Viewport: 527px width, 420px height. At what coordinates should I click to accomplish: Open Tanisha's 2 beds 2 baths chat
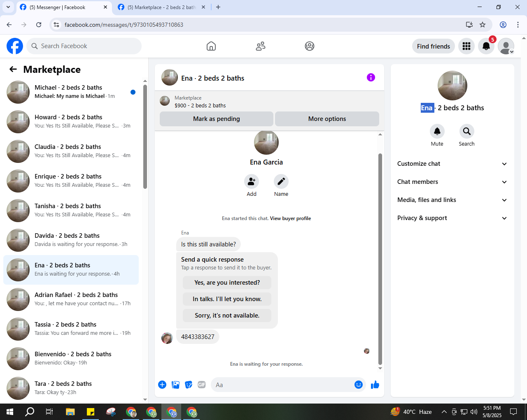tap(71, 211)
